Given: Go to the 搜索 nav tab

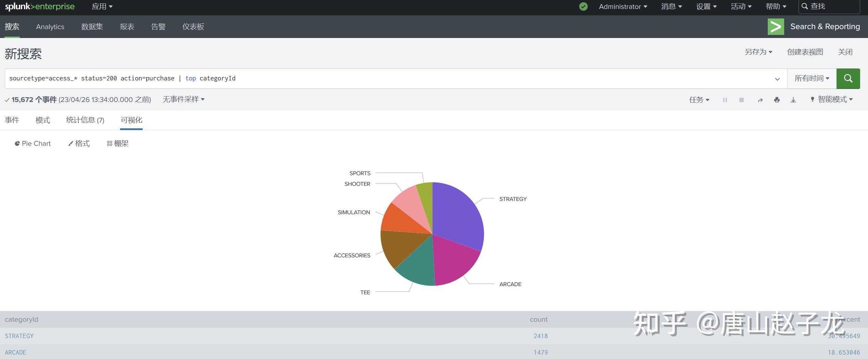Looking at the screenshot, I should tap(12, 27).
